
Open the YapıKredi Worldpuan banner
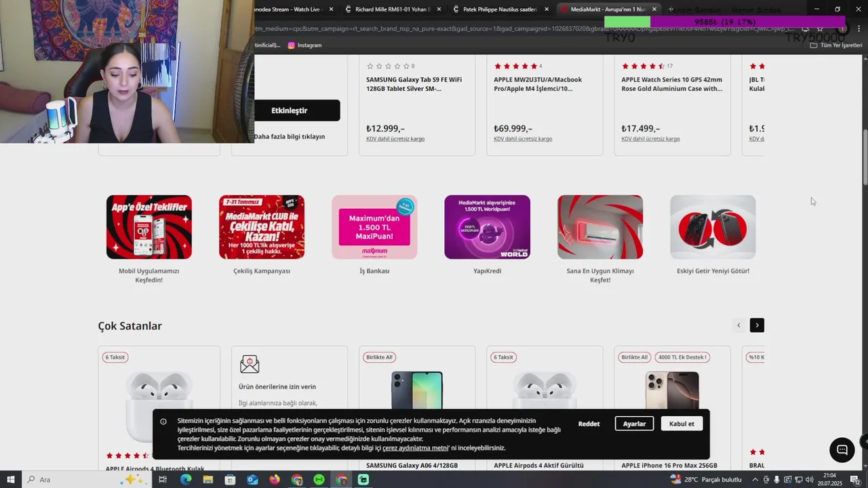[x=487, y=227]
